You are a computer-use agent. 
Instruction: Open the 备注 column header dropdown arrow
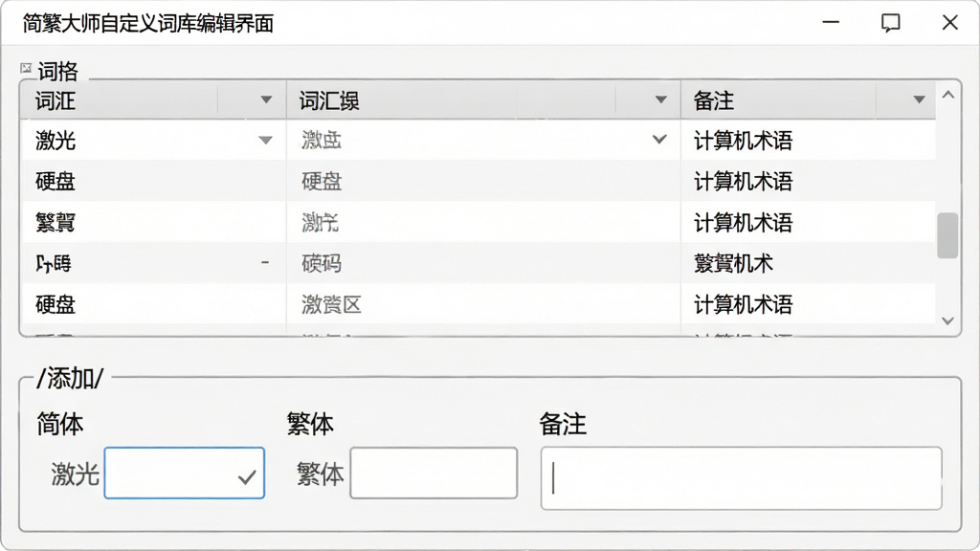tap(919, 99)
